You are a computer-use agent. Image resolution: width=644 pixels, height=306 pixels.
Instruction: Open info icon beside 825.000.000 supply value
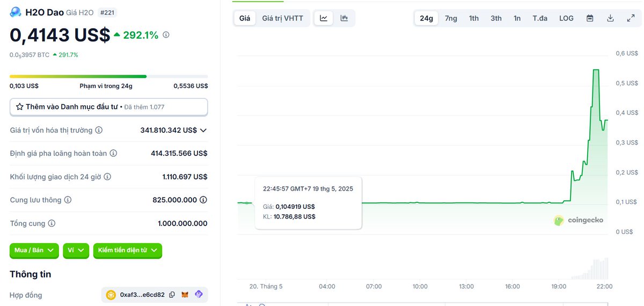pos(203,200)
